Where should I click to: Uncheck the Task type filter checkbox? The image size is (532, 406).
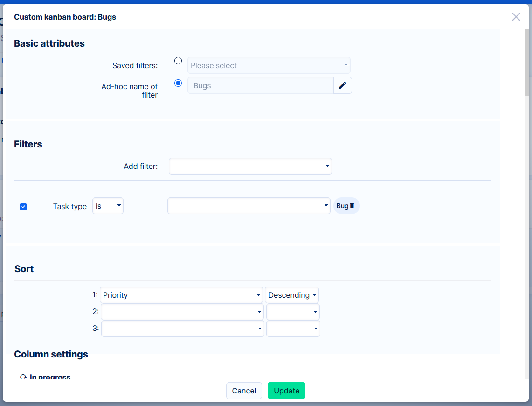[x=23, y=207]
